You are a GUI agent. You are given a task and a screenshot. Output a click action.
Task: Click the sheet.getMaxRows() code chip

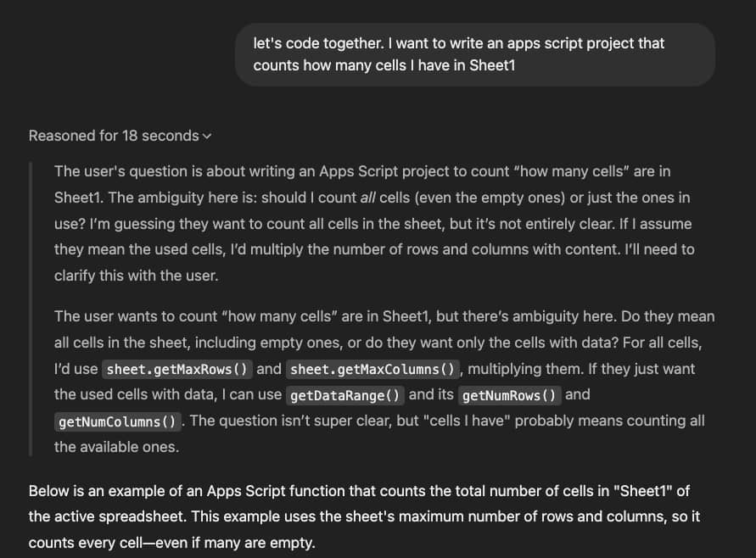(177, 370)
